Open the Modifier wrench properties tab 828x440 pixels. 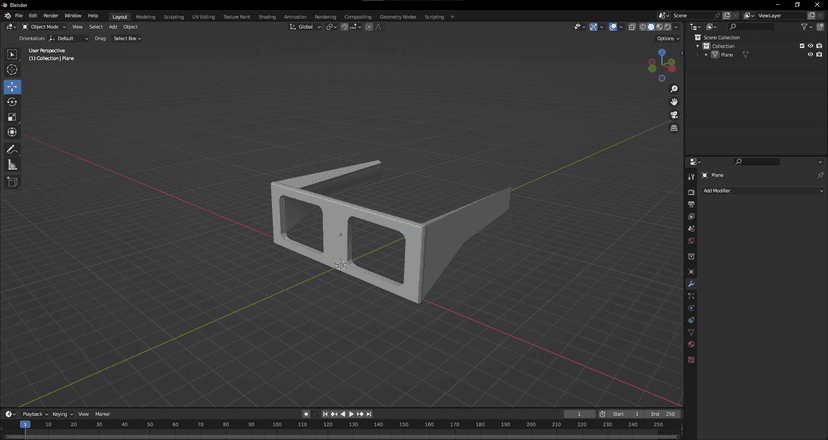[691, 284]
